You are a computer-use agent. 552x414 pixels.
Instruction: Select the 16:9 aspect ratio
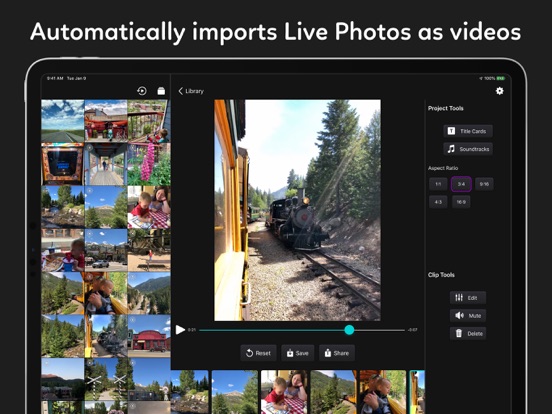[x=461, y=202]
